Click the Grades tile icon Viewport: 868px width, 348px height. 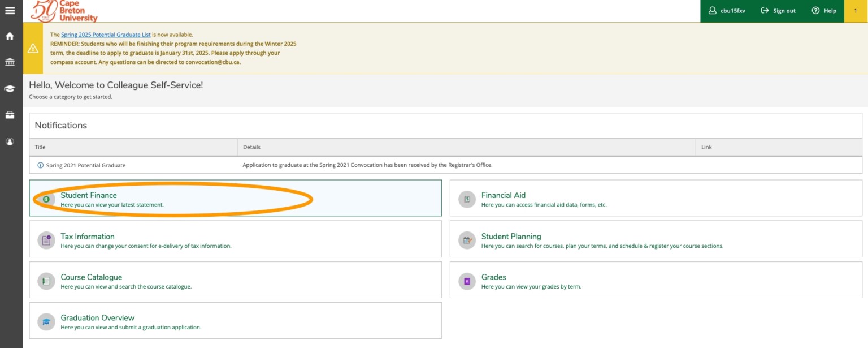tap(467, 281)
